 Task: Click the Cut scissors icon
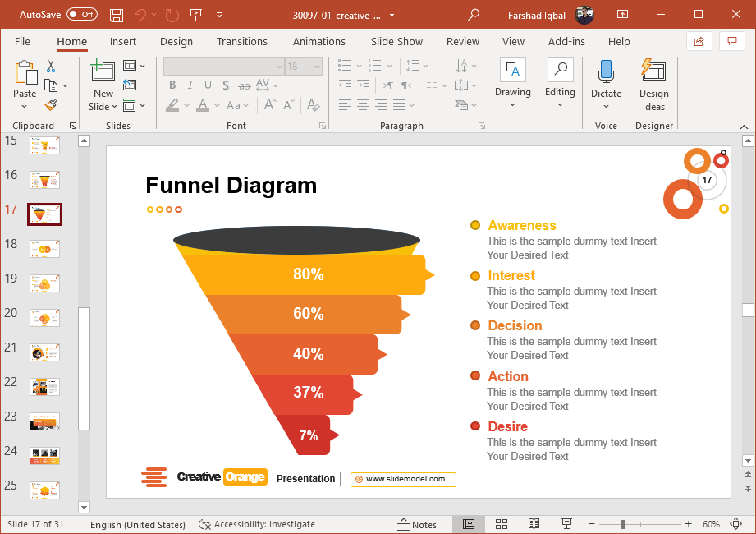click(51, 66)
